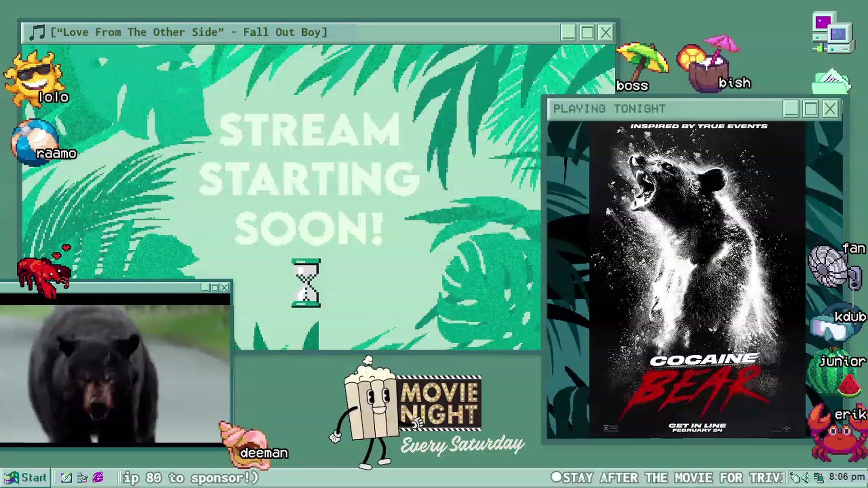Minimize the Playing Tonight window
868x488 pixels.
coord(791,109)
